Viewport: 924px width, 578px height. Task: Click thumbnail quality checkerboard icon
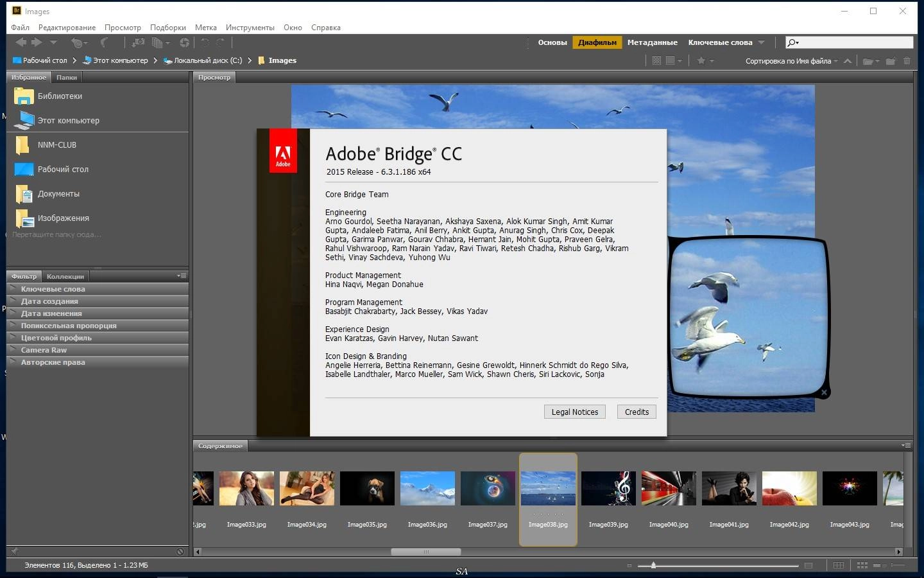point(656,60)
